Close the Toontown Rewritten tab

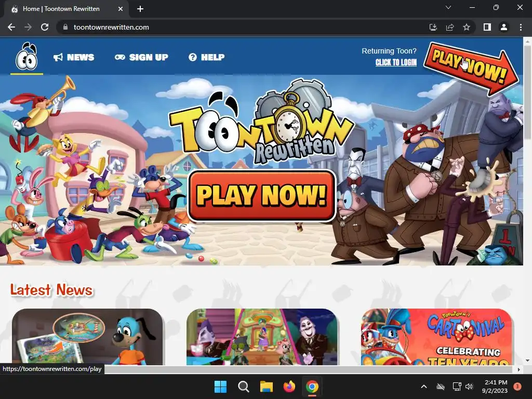click(x=121, y=9)
